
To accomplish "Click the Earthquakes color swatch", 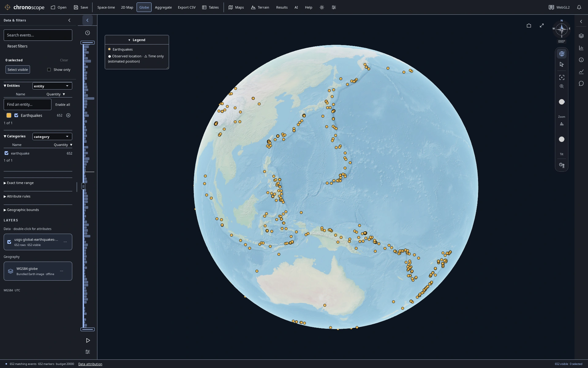I will tap(9, 115).
